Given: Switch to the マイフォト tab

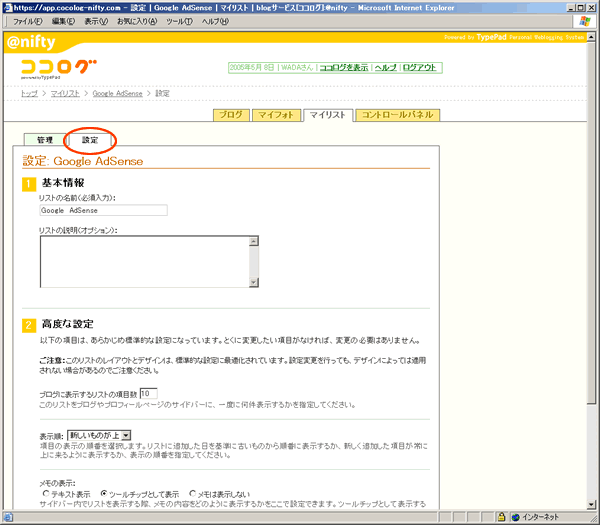Looking at the screenshot, I should [x=273, y=115].
